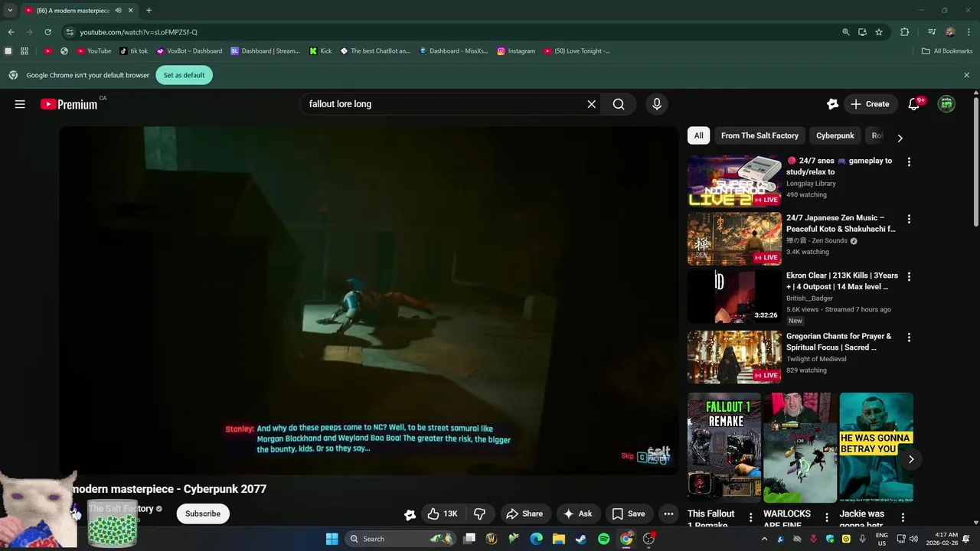Open new Chrome tab with plus
Viewport: 980px width, 551px height.
pyautogui.click(x=149, y=11)
